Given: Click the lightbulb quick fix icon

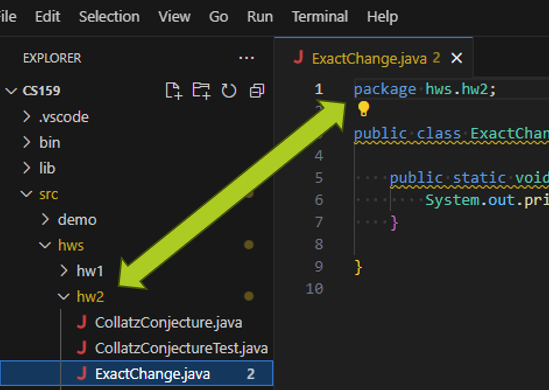Looking at the screenshot, I should pyautogui.click(x=363, y=109).
